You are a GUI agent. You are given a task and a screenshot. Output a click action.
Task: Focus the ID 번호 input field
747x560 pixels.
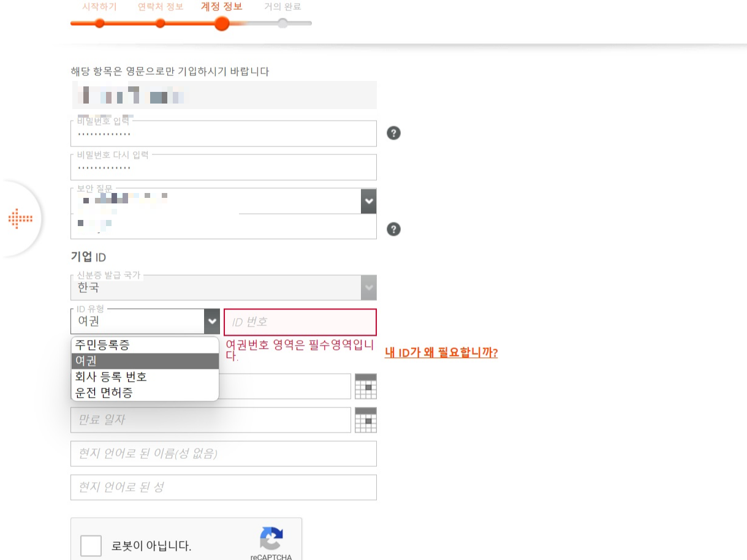300,322
